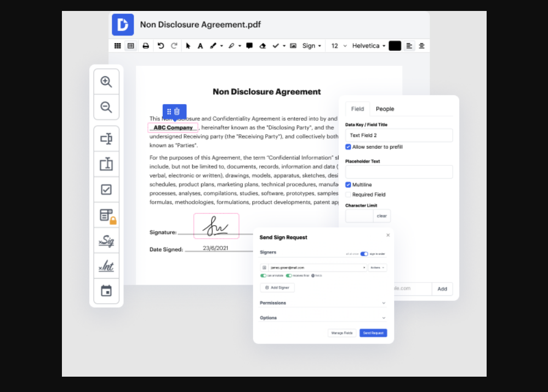Toggle the sign in order switch
This screenshot has width=548, height=392.
pos(364,253)
